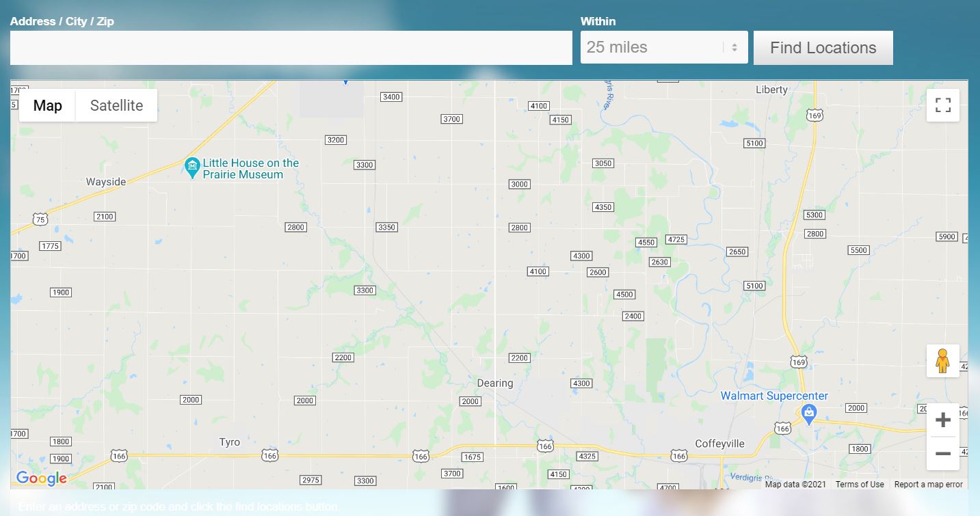Focus the Address / City / Zip field
The width and height of the screenshot is (980, 516).
(x=291, y=48)
